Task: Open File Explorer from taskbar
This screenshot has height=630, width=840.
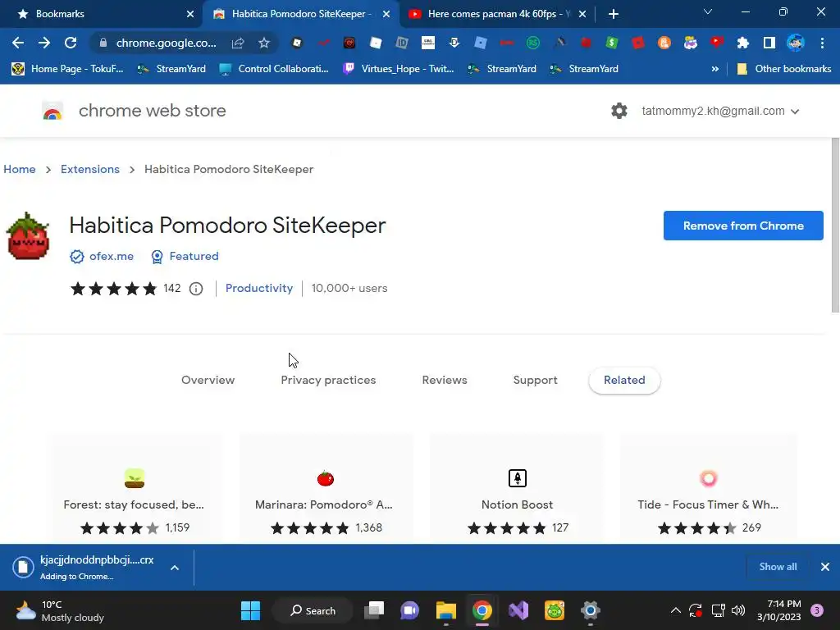Action: click(445, 610)
